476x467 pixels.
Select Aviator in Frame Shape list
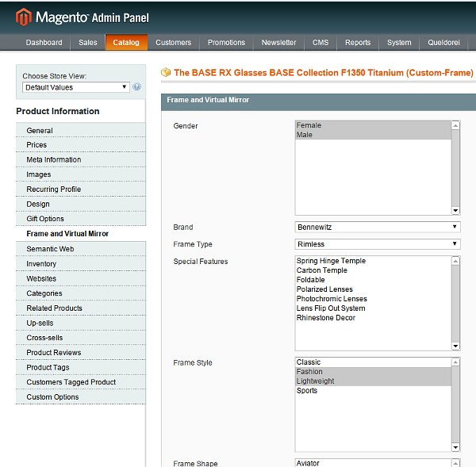373,463
